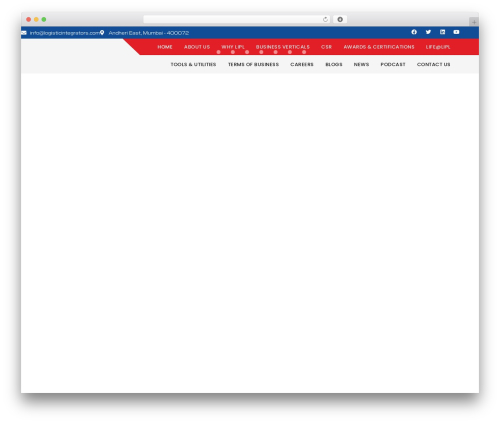Click the info@logisticintegrators.com email link
The width and height of the screenshot is (500, 423).
[x=65, y=33]
